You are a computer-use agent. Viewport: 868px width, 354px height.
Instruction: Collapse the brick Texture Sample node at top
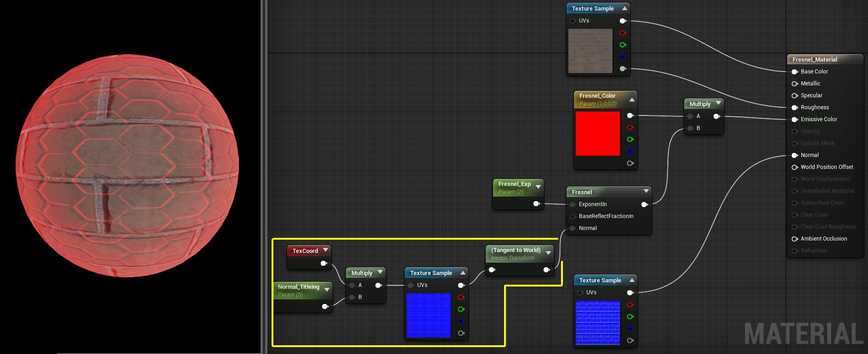(x=624, y=8)
